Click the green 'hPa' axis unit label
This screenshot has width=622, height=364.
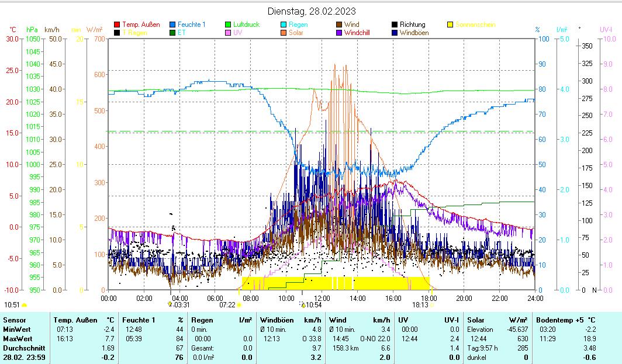pos(32,30)
